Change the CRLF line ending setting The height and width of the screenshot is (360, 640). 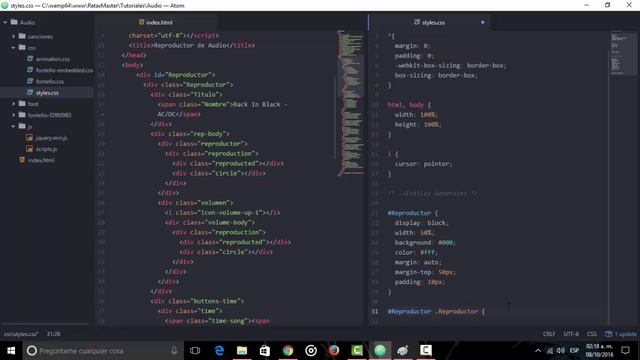point(549,334)
